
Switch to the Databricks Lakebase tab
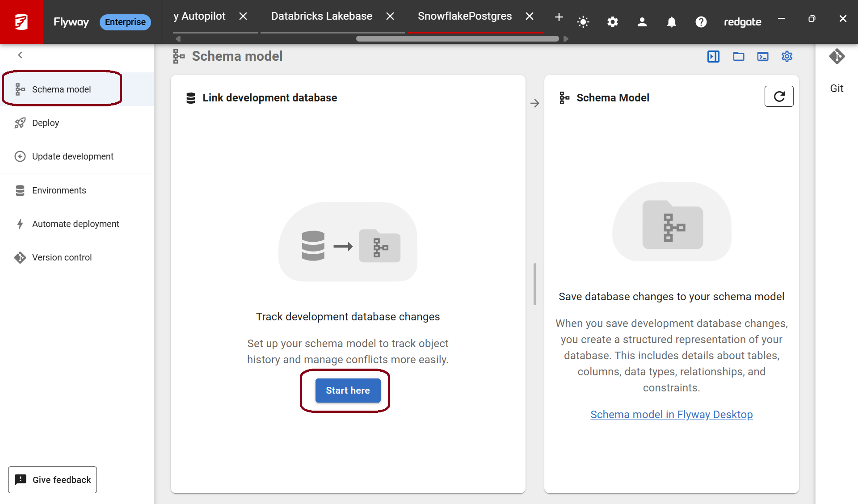(322, 17)
